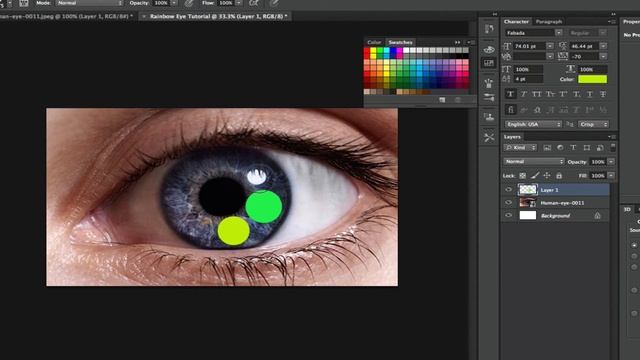Switch to human-eye-0011.jpeg document tab

pyautogui.click(x=66, y=16)
